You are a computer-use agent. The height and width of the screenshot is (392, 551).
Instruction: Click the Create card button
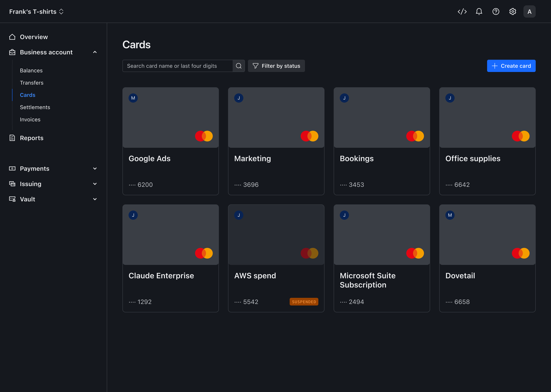coord(511,66)
